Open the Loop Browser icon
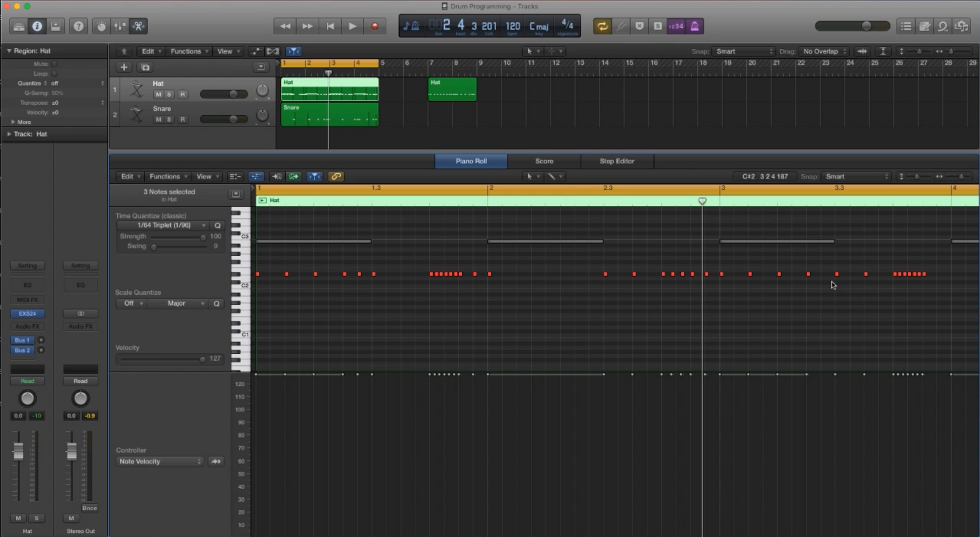The width and height of the screenshot is (980, 537). 943,26
